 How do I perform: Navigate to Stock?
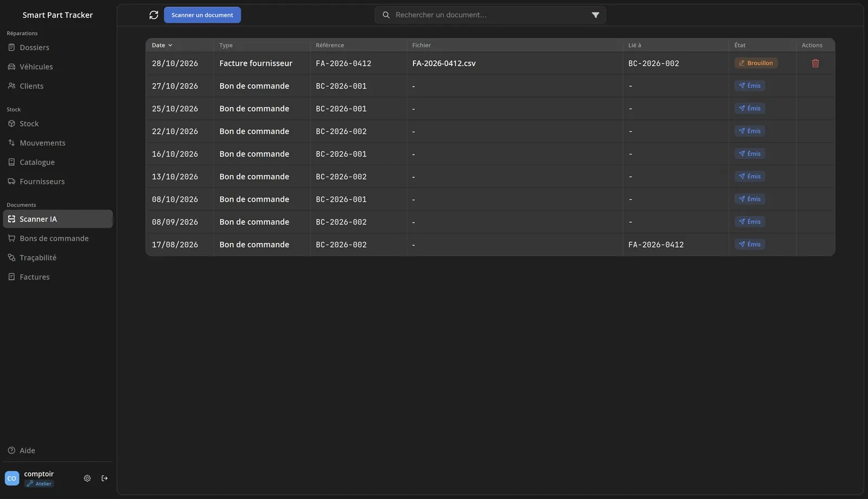click(x=58, y=124)
